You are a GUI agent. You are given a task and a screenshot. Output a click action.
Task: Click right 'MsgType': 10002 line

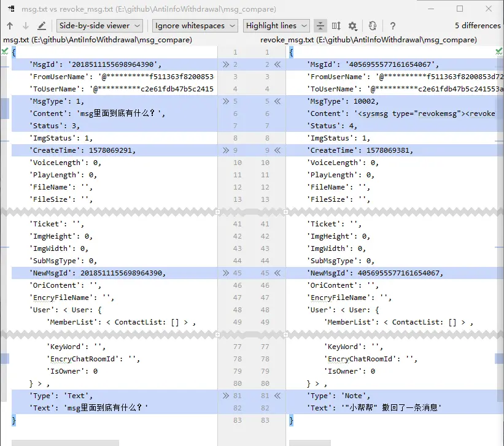[395, 102]
